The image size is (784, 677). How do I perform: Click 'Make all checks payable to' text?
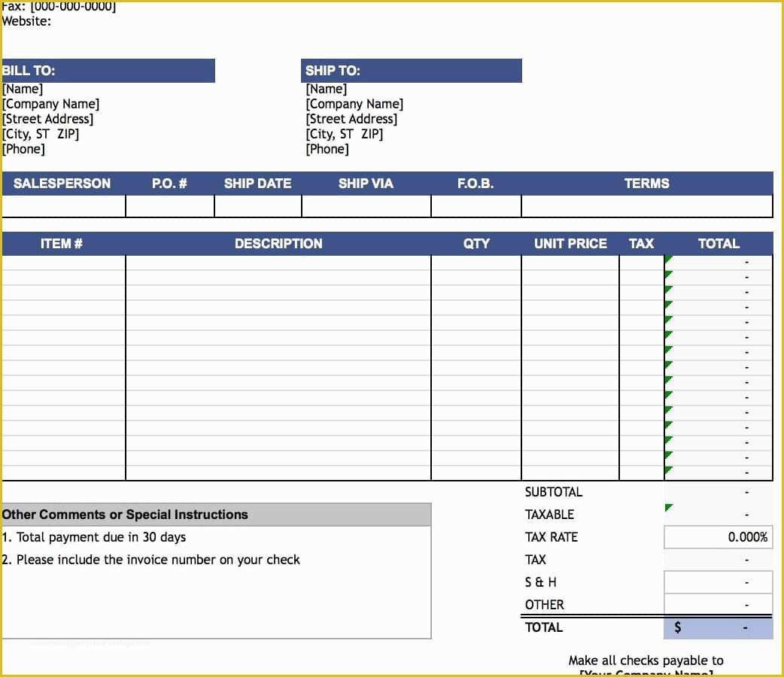[646, 660]
